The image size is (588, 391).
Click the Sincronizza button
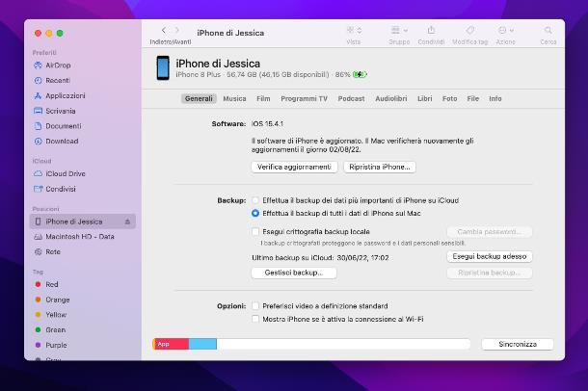tap(518, 344)
